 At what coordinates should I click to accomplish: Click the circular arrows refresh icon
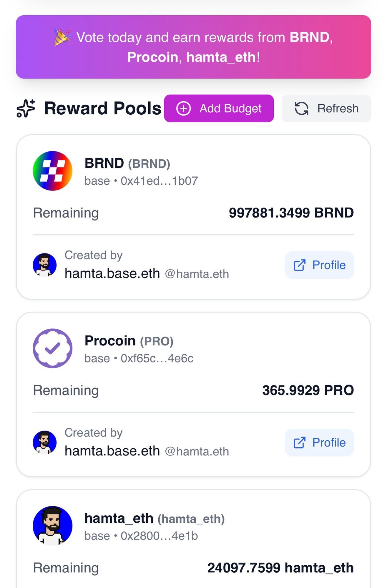(x=302, y=108)
